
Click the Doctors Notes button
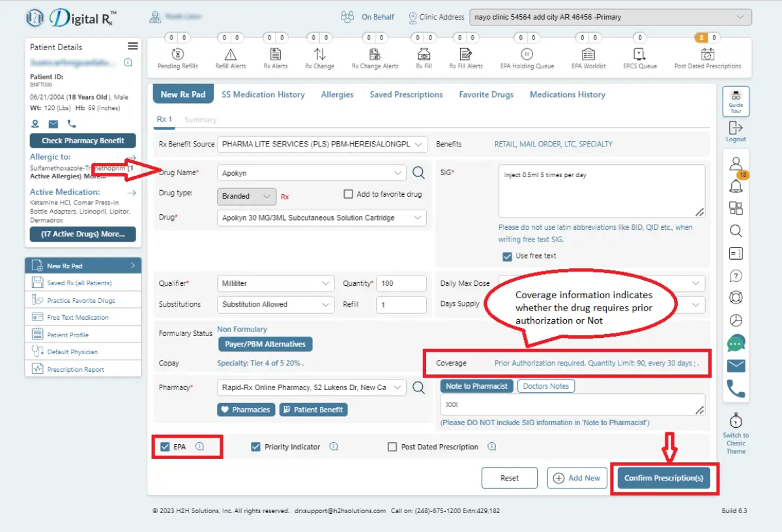point(546,386)
